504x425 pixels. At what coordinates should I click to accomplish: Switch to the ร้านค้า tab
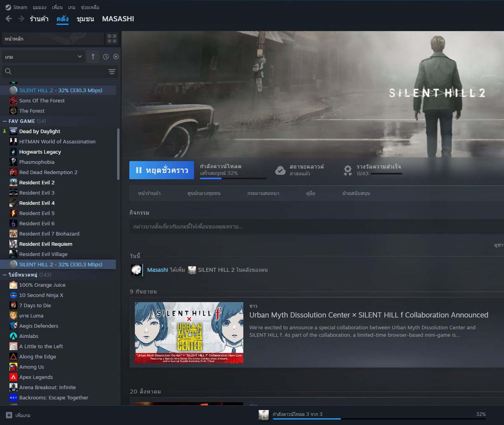[39, 19]
